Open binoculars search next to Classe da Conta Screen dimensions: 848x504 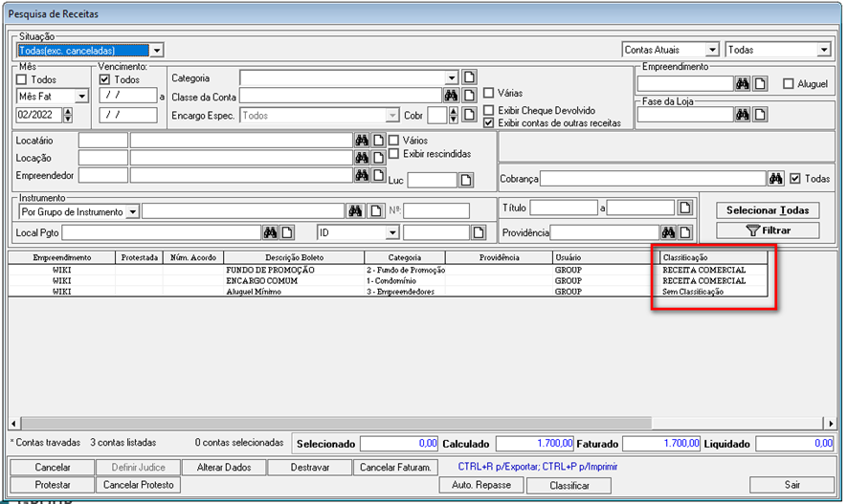(x=451, y=96)
